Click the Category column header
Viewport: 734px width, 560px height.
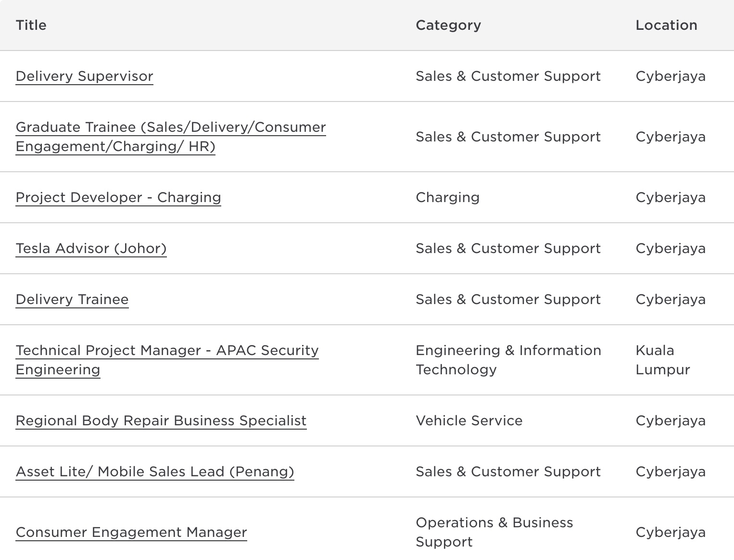point(448,25)
